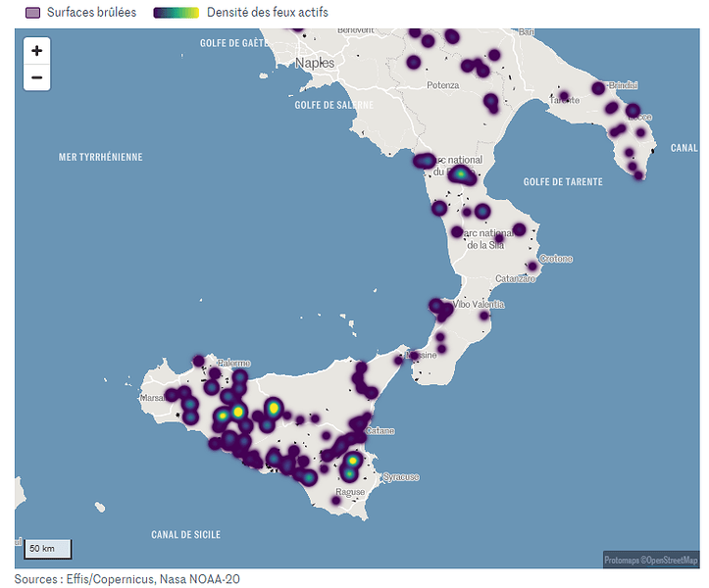Open the Protomaps attribution link
This screenshot has height=588, width=709.
[x=622, y=560]
